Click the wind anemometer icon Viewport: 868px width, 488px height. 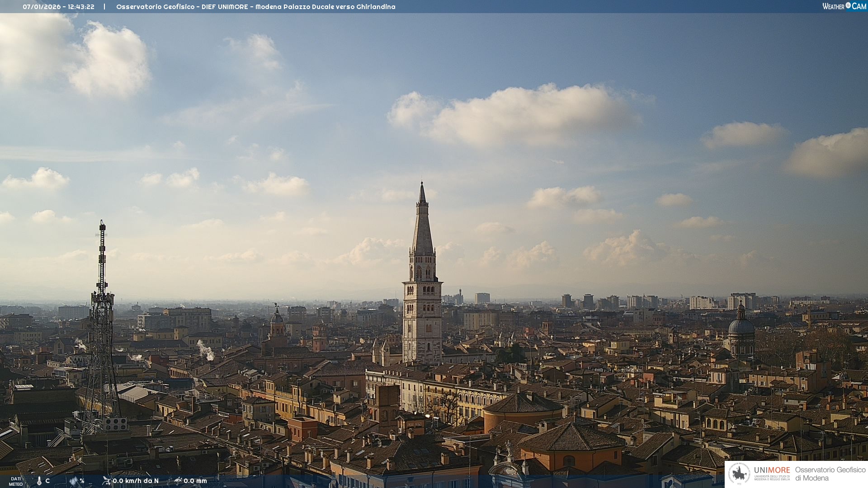point(106,481)
